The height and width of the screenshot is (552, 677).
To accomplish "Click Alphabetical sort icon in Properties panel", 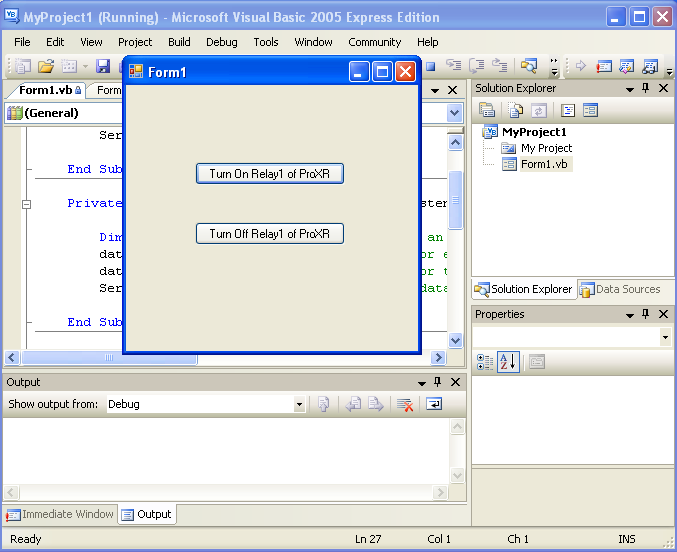I will (508, 362).
